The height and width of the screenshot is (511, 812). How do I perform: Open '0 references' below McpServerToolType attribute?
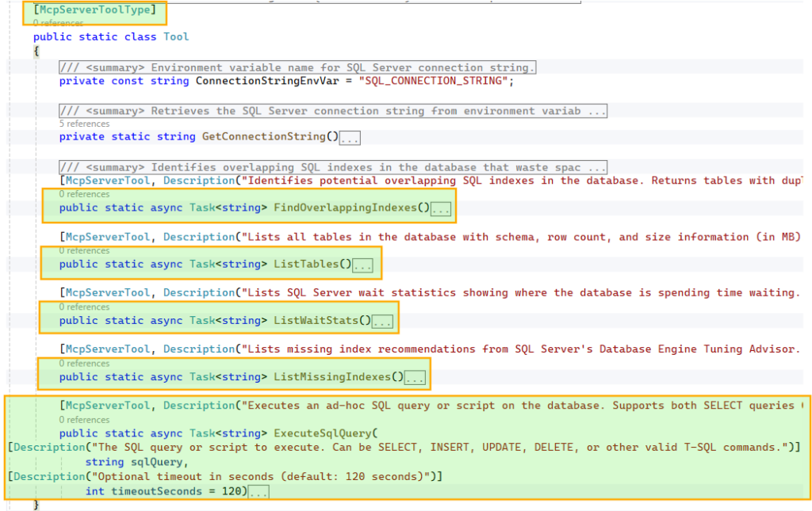pos(58,23)
